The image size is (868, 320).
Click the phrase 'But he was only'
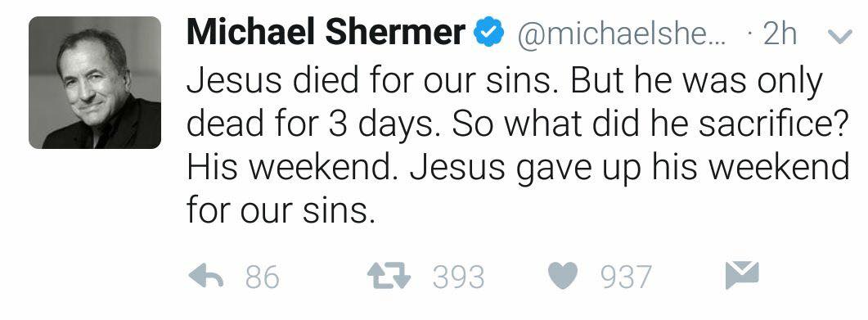click(696, 83)
